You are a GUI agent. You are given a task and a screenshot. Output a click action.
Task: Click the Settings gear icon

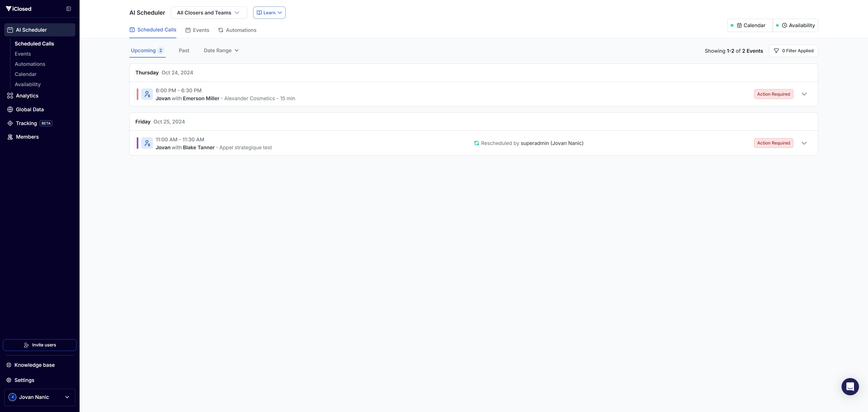(9, 380)
